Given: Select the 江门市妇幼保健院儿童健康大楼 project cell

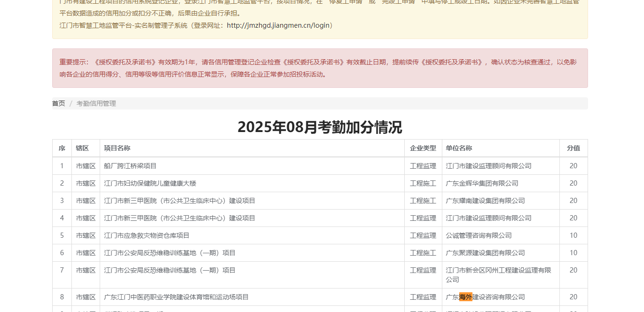Looking at the screenshot, I should [150, 183].
